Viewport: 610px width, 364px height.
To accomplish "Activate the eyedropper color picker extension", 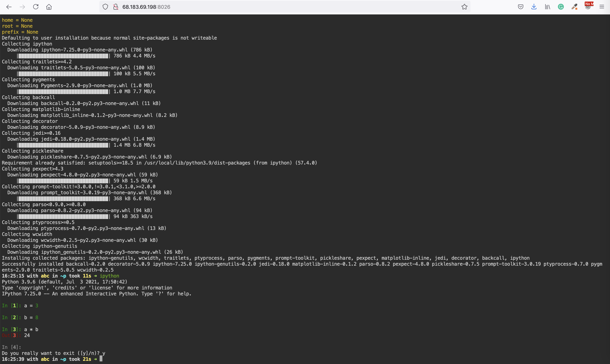I will 574,7.
